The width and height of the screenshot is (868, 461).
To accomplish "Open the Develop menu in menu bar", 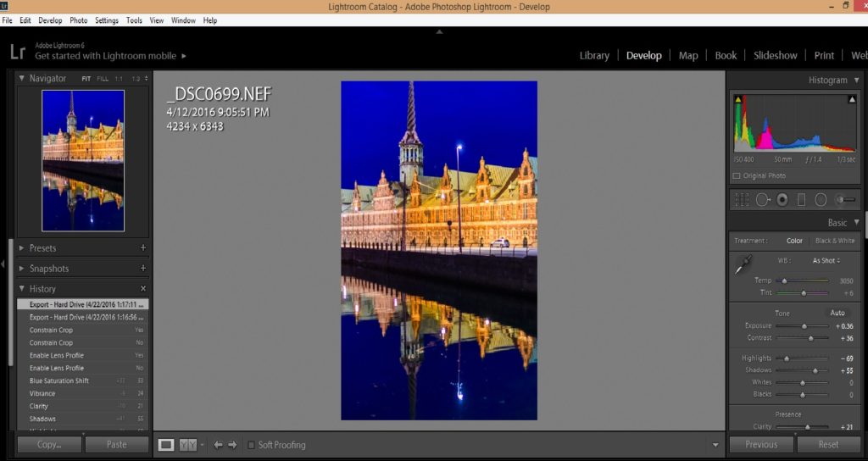I will pos(50,20).
